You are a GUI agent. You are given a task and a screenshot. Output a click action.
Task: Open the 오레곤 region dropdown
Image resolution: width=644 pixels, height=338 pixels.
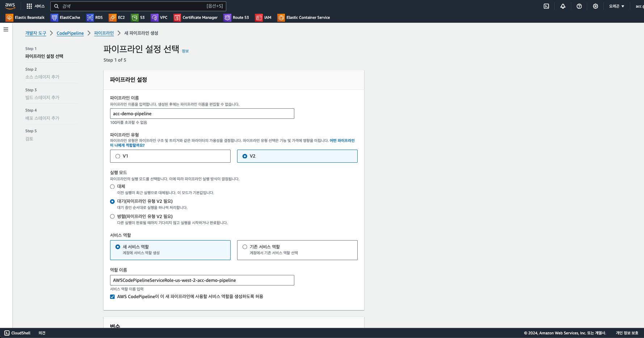pyautogui.click(x=616, y=6)
